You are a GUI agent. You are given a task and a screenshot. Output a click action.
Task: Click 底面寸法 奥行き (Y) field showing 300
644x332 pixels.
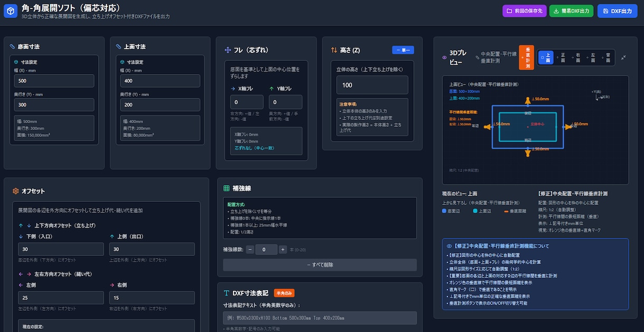[x=54, y=105]
